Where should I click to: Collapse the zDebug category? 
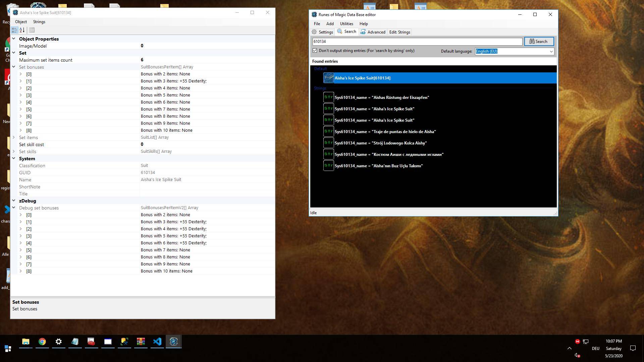[x=14, y=201]
